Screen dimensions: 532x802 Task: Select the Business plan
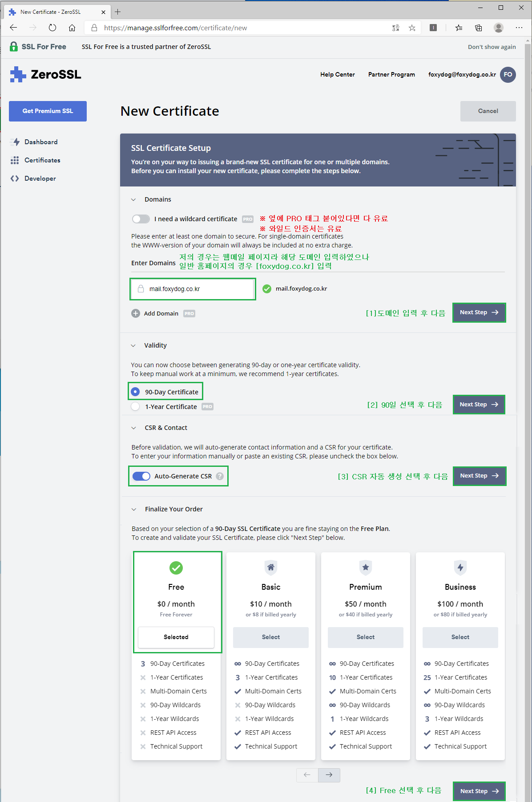(x=460, y=637)
